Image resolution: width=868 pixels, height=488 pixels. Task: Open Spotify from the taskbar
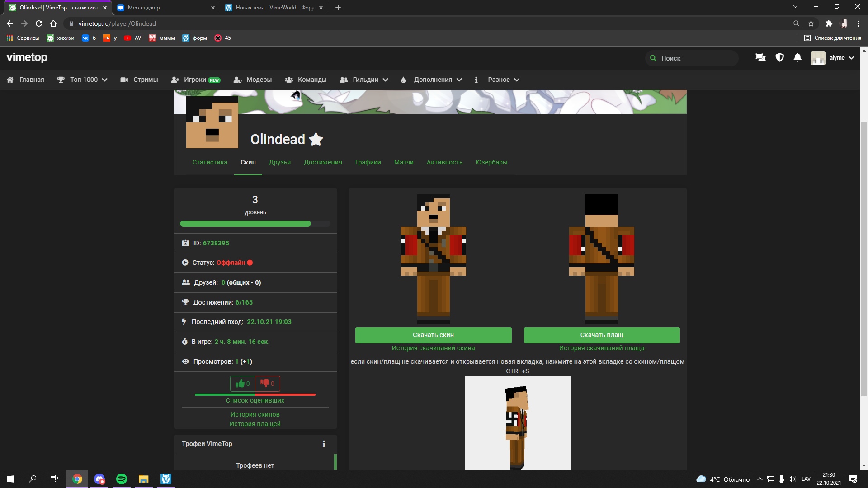(x=122, y=479)
